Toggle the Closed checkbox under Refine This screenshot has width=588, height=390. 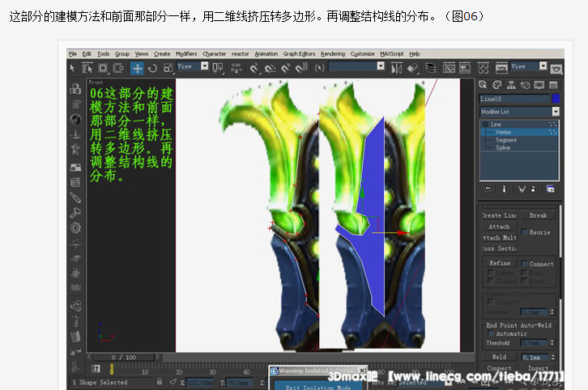point(490,281)
